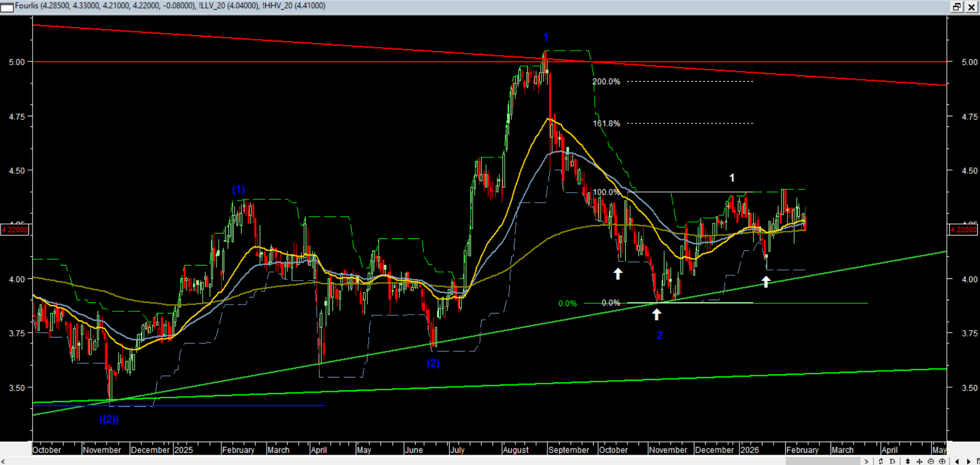The image size is (980, 465).
Task: Click the refresh cycle arrows icon
Action: point(881,461)
